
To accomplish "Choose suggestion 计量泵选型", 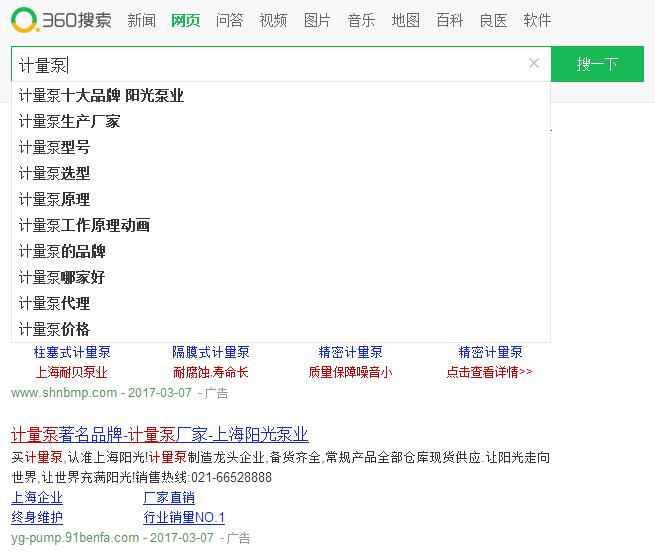I will click(281, 173).
